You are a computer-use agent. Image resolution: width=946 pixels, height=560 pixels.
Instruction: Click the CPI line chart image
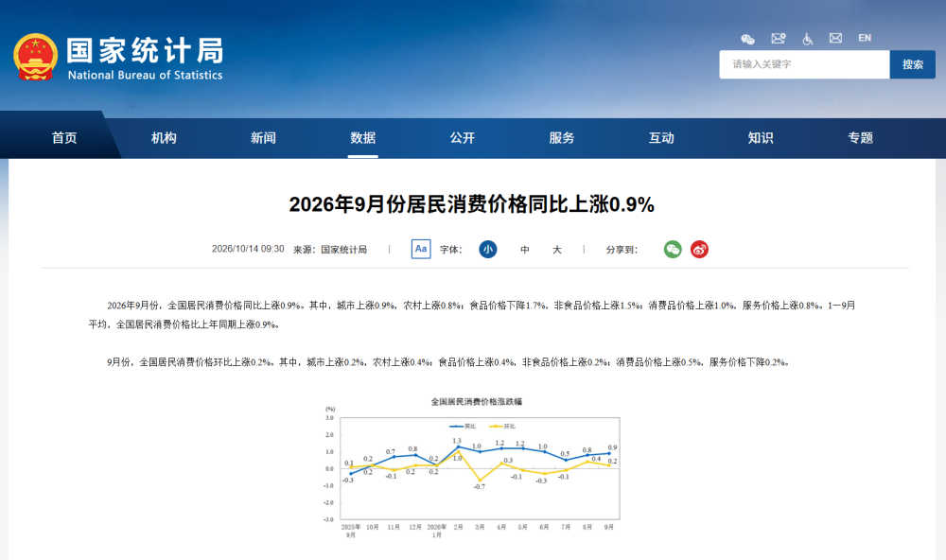472,467
